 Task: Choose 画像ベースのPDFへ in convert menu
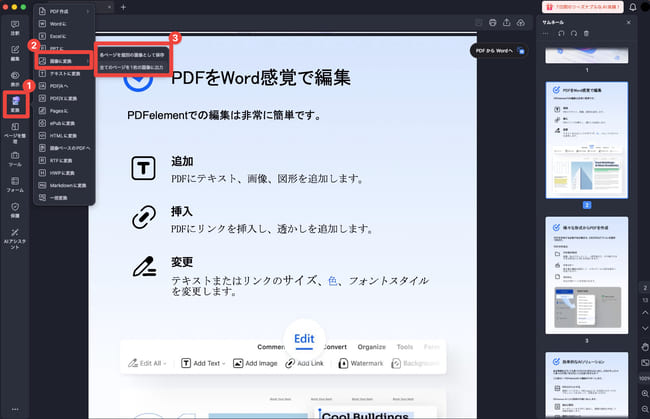pos(64,148)
